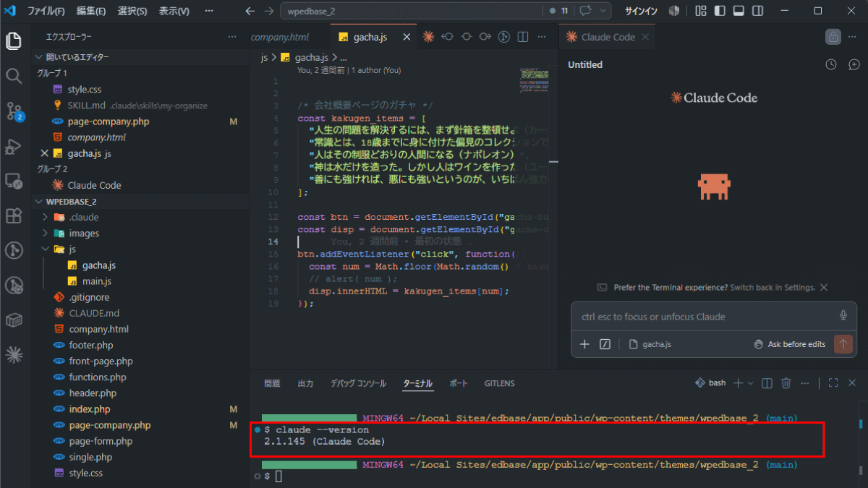Collapse the open editors section
Image resolution: width=868 pixels, height=488 pixels.
[38, 57]
